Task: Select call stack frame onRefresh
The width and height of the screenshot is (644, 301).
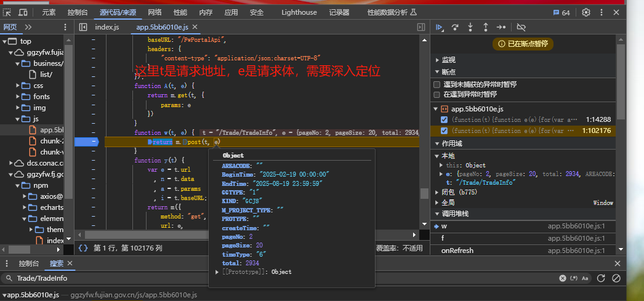Action: [x=523, y=251]
